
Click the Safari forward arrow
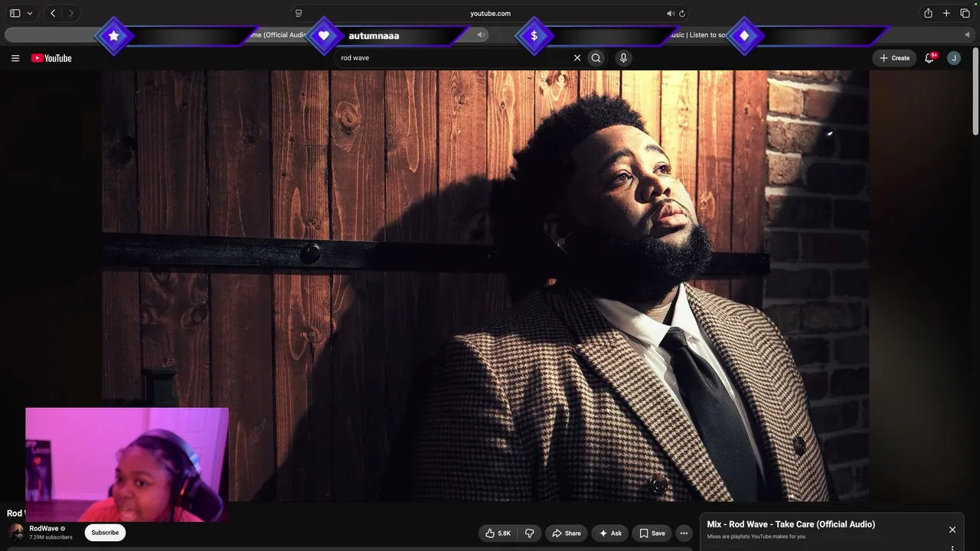click(x=71, y=13)
